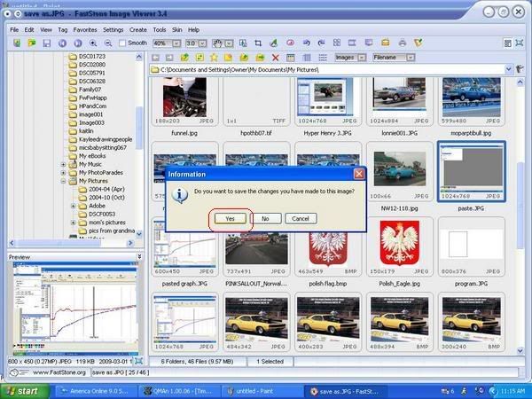Switch to untitled - Paint taskbar button
The height and width of the screenshot is (399, 532).
261,391
